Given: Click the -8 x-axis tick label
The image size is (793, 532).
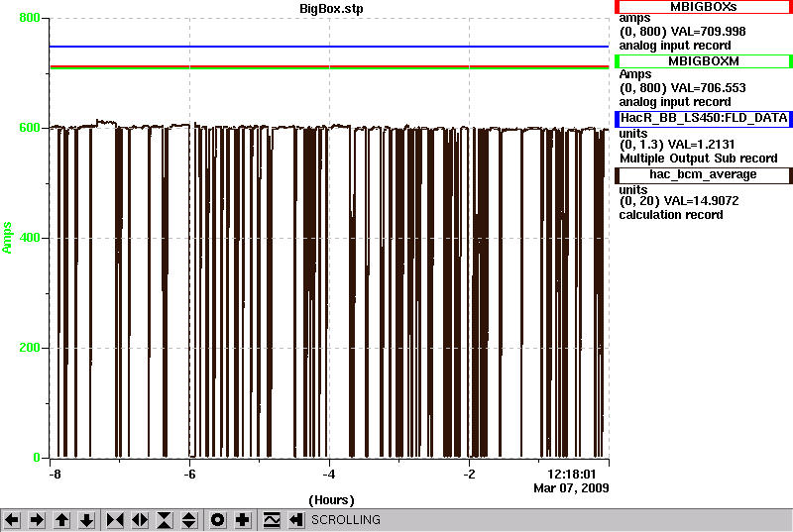Looking at the screenshot, I should pos(55,475).
